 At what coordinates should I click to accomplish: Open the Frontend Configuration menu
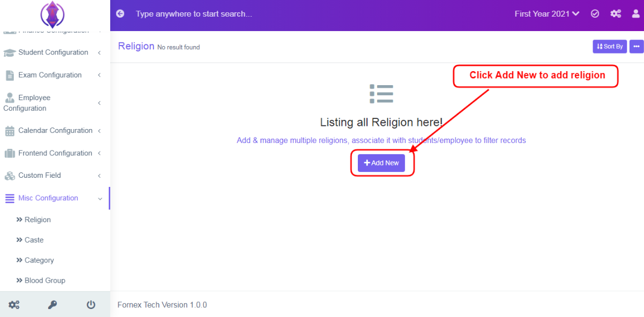point(55,153)
